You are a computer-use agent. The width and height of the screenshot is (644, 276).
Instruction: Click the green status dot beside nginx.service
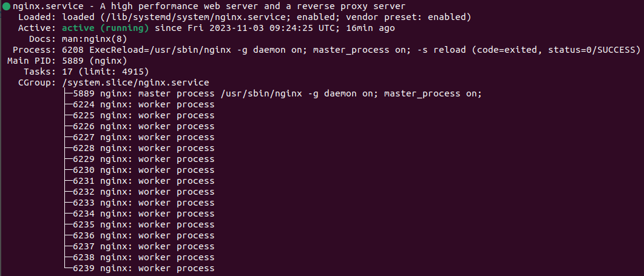(x=6, y=7)
